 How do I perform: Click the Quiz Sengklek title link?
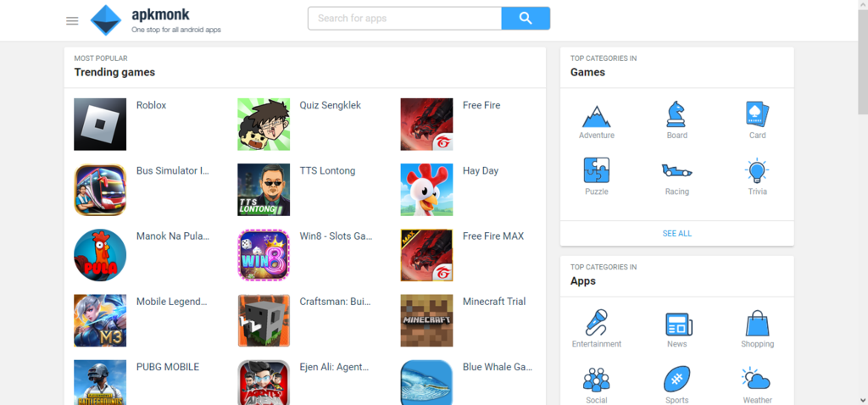click(x=331, y=105)
